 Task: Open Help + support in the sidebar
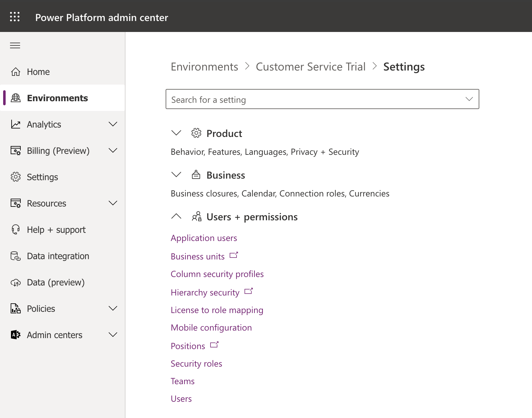click(x=62, y=230)
